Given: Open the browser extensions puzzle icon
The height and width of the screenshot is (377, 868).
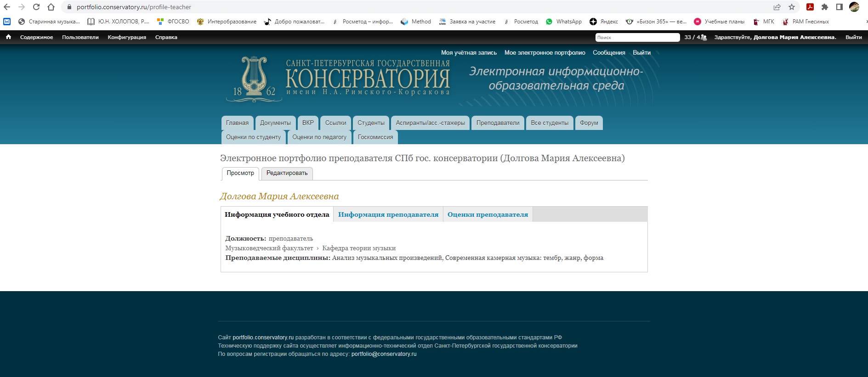Looking at the screenshot, I should pos(825,7).
